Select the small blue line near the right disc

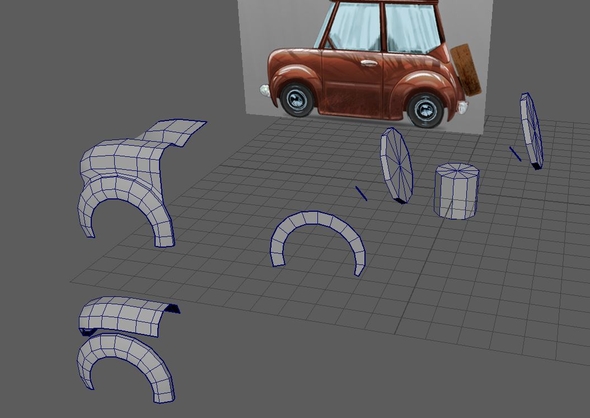[515, 154]
